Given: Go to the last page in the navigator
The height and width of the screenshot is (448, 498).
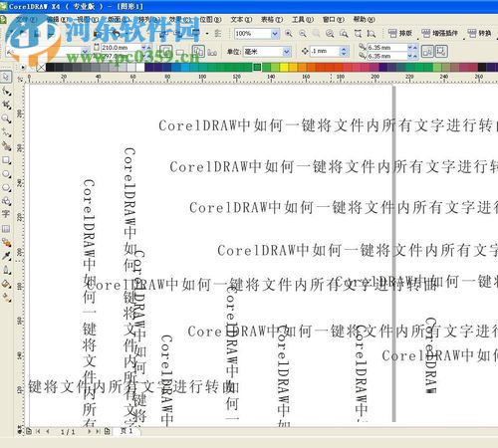Looking at the screenshot, I should pos(98,431).
